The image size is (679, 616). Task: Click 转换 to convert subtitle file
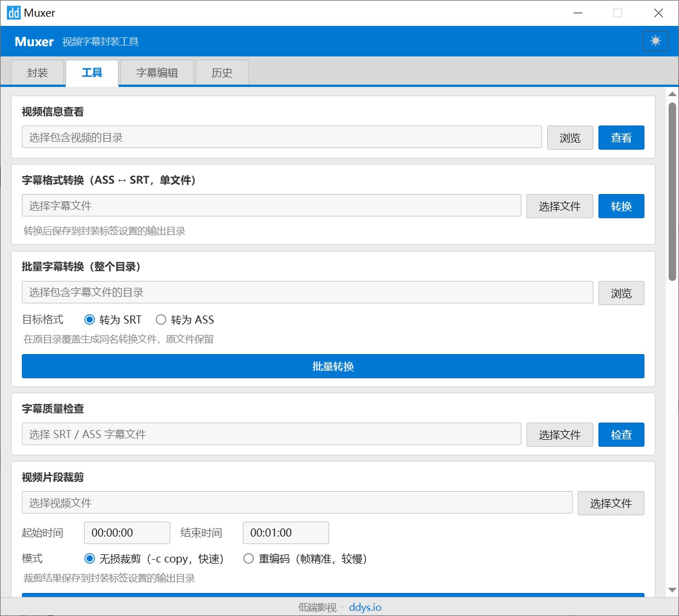point(621,206)
